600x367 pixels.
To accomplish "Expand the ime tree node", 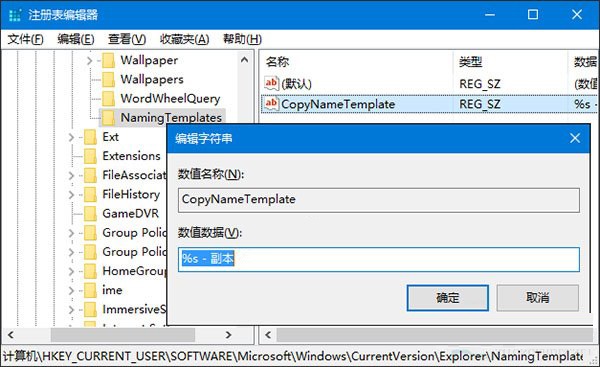I will (71, 290).
